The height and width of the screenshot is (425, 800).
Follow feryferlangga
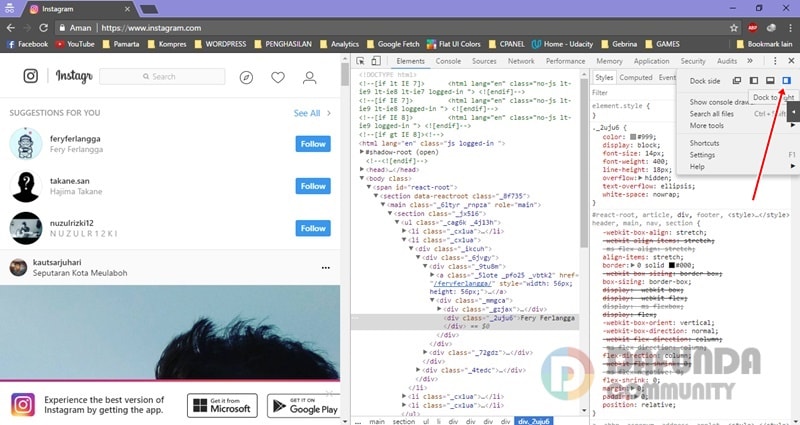coord(313,144)
